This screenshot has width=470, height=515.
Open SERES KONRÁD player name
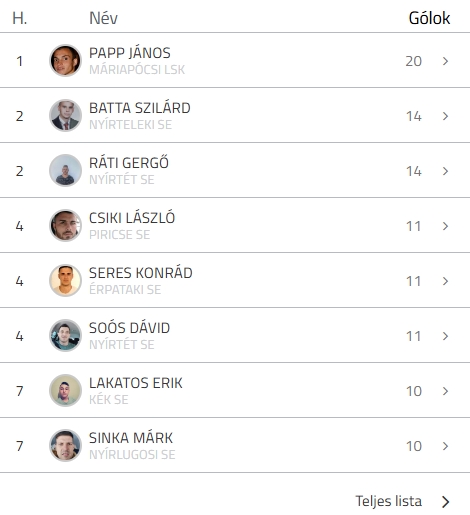tap(141, 273)
